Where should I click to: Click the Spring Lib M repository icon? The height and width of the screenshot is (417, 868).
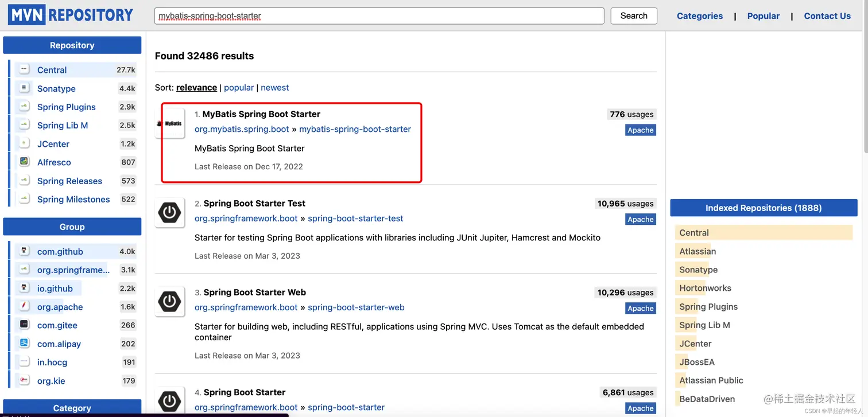pos(24,124)
